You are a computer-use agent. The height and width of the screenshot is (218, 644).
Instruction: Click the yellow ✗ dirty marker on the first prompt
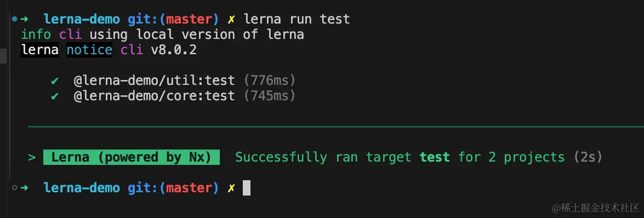[x=231, y=19]
